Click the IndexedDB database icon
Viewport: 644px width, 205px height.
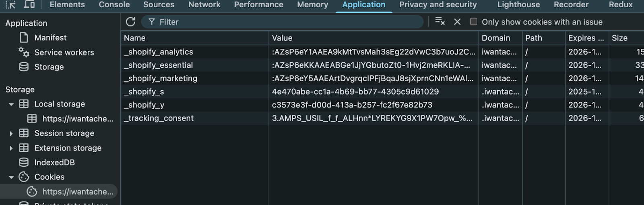click(x=24, y=162)
